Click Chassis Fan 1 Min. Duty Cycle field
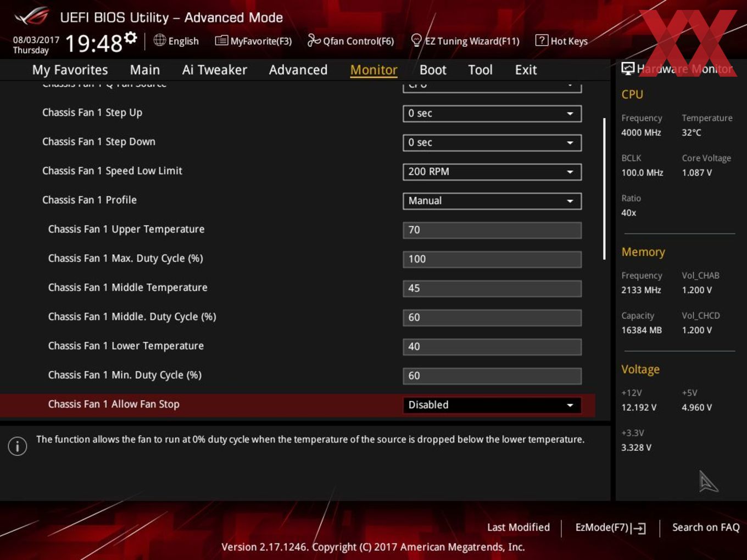 pyautogui.click(x=492, y=376)
